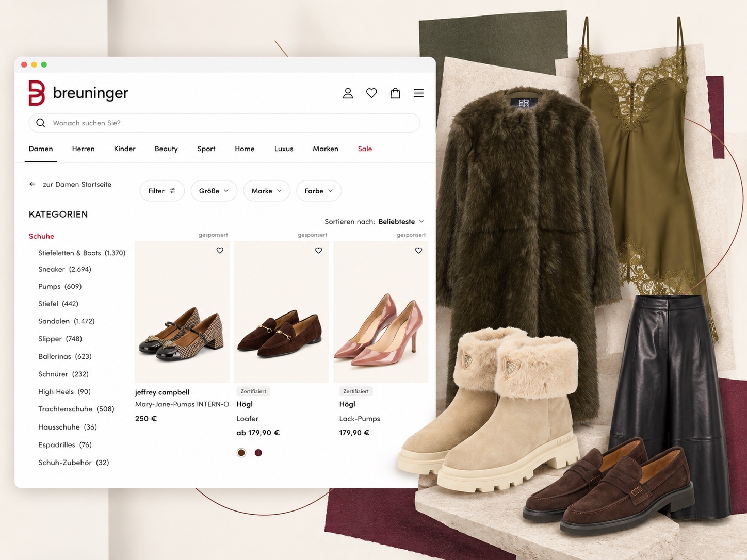This screenshot has width=747, height=560.
Task: Open the pink Lack-Pumps product image
Action: 381,312
